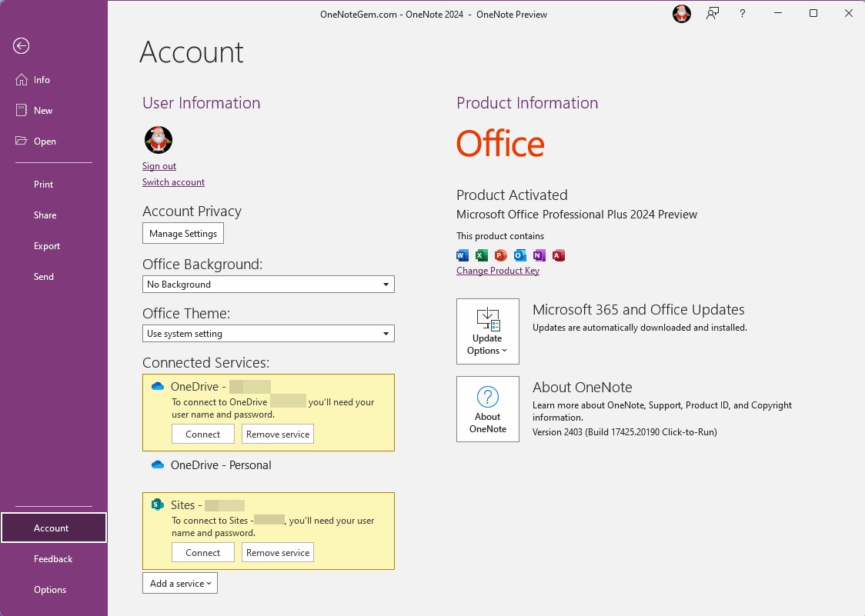Open the feedback person icon in title bar

point(713,14)
